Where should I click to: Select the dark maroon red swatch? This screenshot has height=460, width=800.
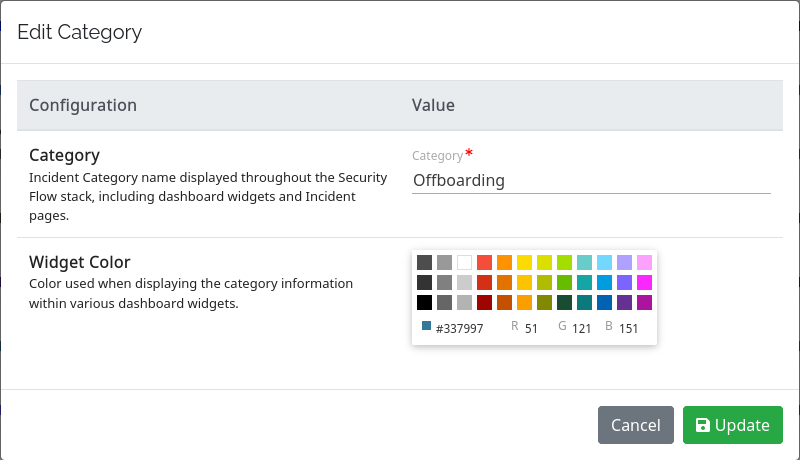(484, 302)
